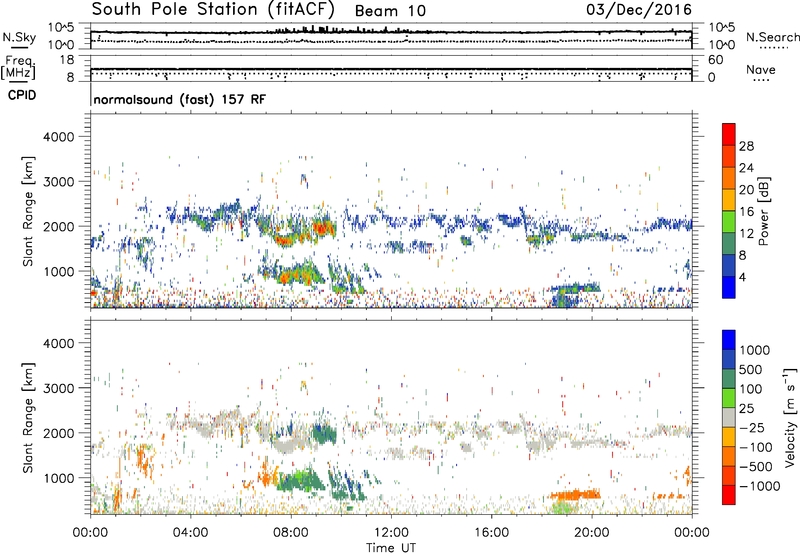Click the '28' Power colorbar value
This screenshot has height=554, width=800.
[746, 146]
